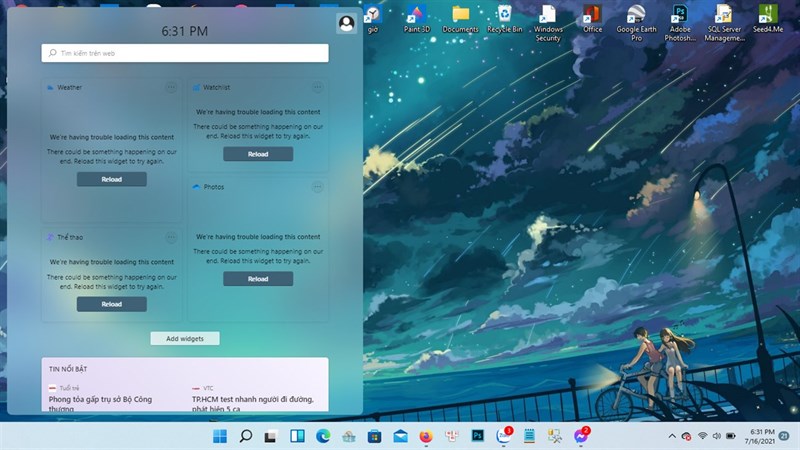Screen dimensions: 800x450
Task: Open the Watchlist widget more options
Action: [x=317, y=88]
